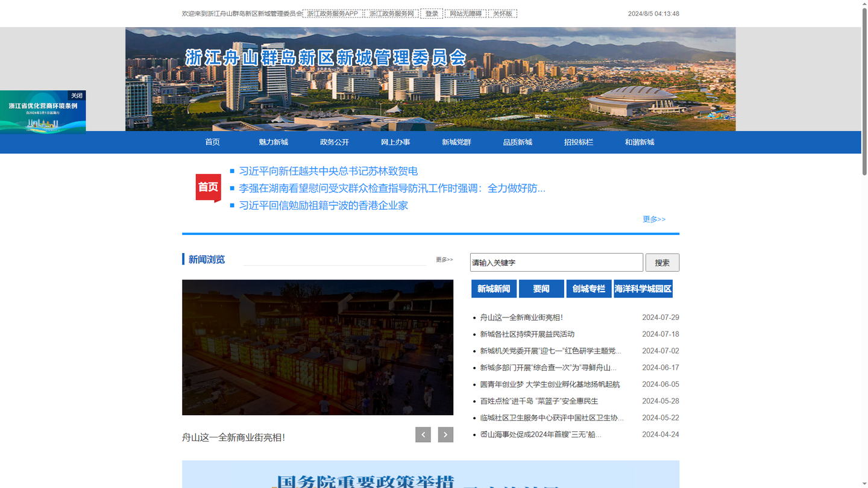Click 更多>> under top headlines
Viewport: 868px width, 488px height.
654,219
